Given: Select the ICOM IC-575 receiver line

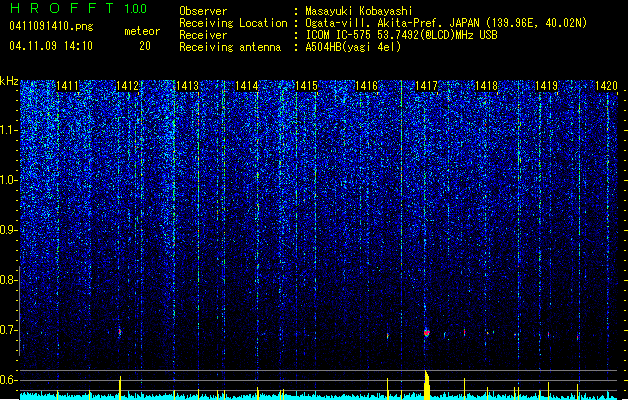Looking at the screenshot, I should pyautogui.click(x=401, y=35).
